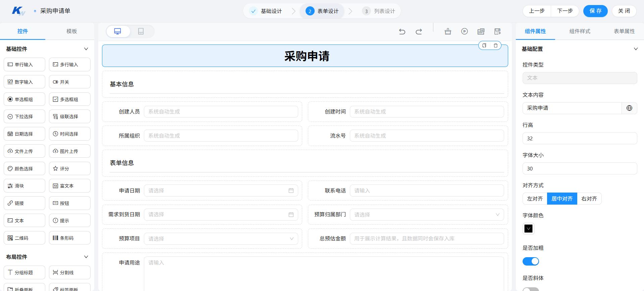Screen dimensions: 644x291
Task: Open the 申请日期 date picker
Action: [221, 191]
